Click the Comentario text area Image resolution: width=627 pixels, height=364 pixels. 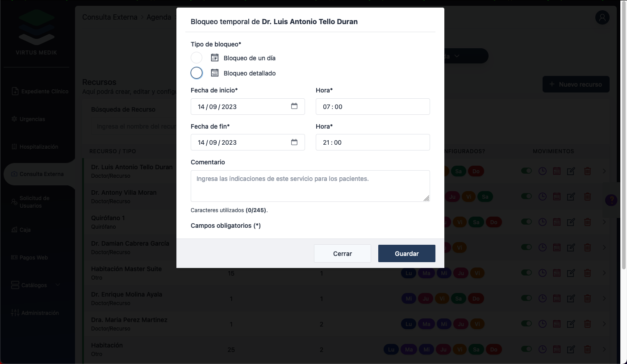click(310, 186)
